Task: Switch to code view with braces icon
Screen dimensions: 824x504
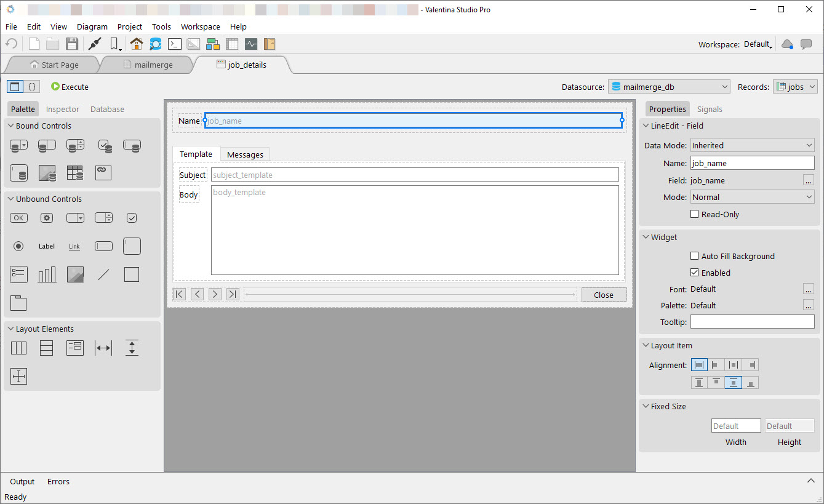Action: pos(33,87)
